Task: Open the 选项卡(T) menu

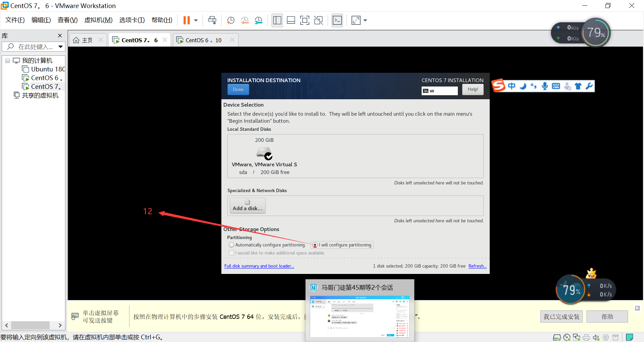Action: (x=132, y=20)
